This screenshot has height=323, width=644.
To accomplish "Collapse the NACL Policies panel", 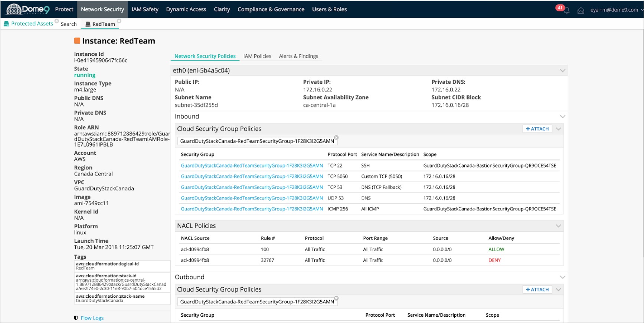I will (x=558, y=226).
